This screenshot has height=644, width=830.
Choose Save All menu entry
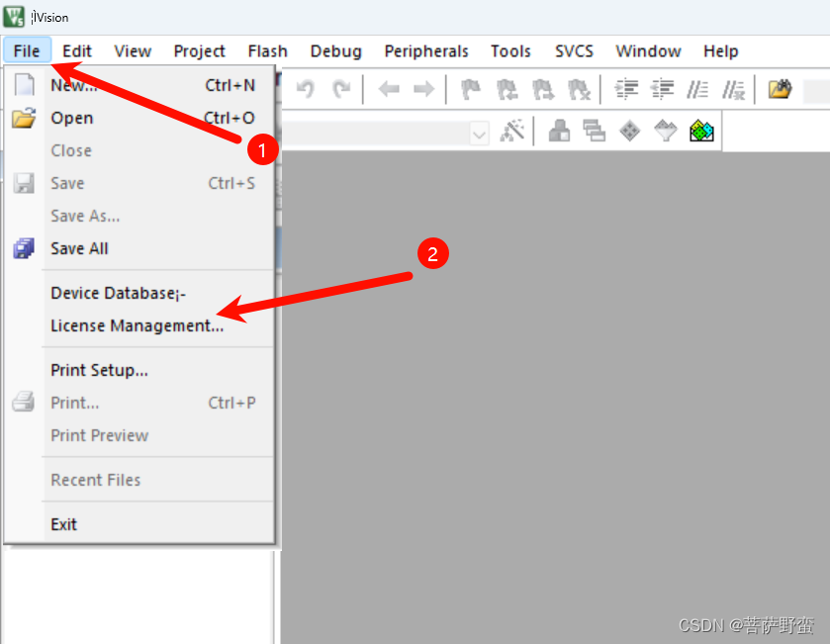coord(139,248)
